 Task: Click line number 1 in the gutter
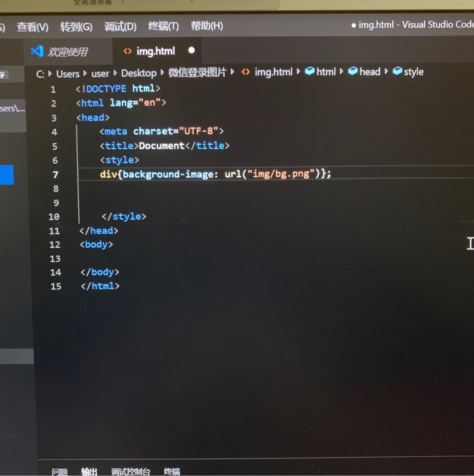(53, 90)
